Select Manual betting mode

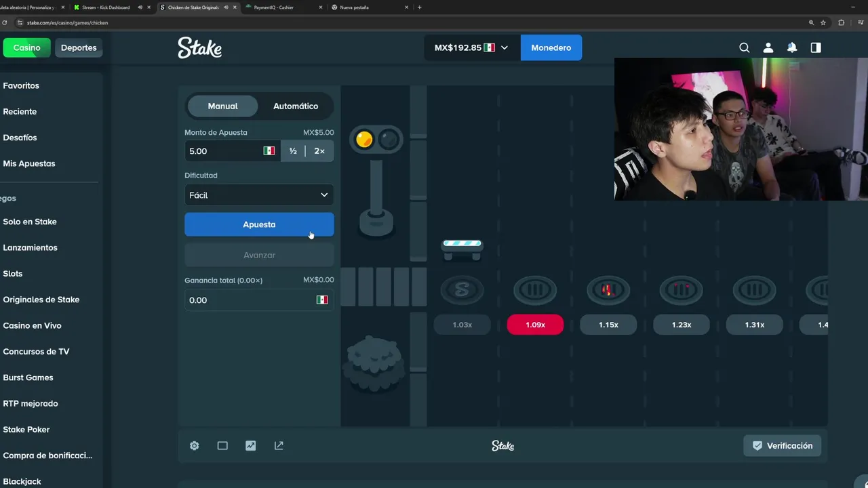click(x=222, y=106)
